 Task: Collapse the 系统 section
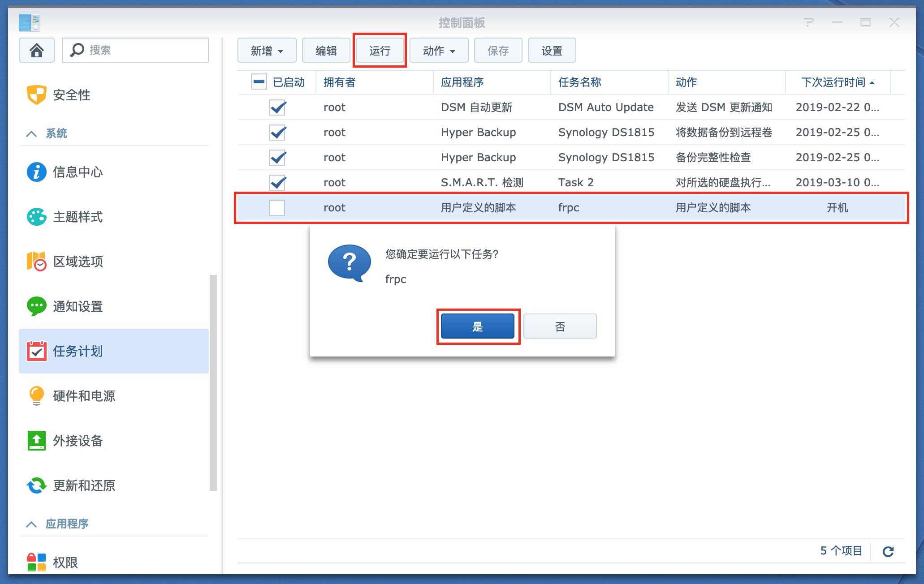(31, 133)
